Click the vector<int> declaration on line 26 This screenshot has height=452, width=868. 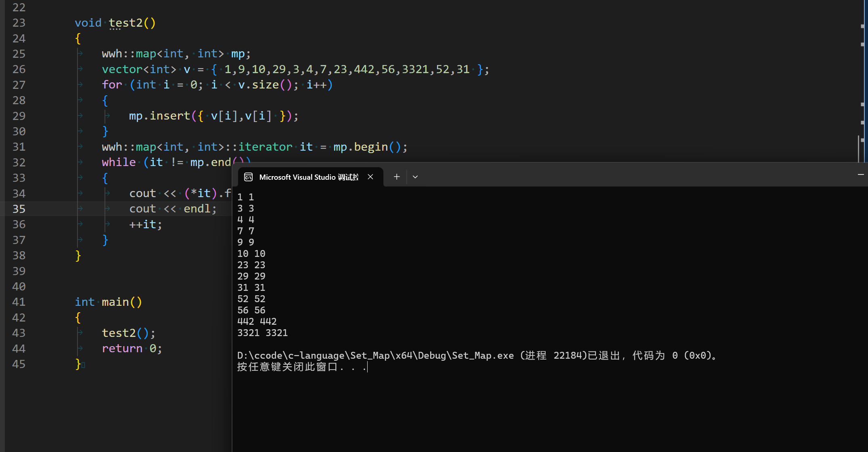click(x=139, y=69)
